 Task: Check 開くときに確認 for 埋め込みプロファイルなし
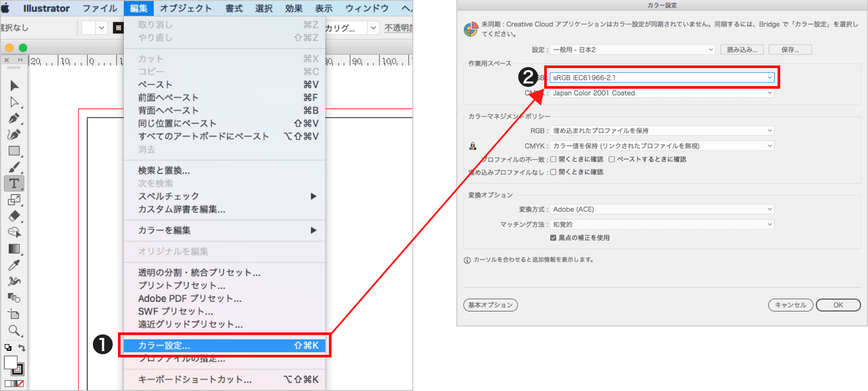pos(553,172)
